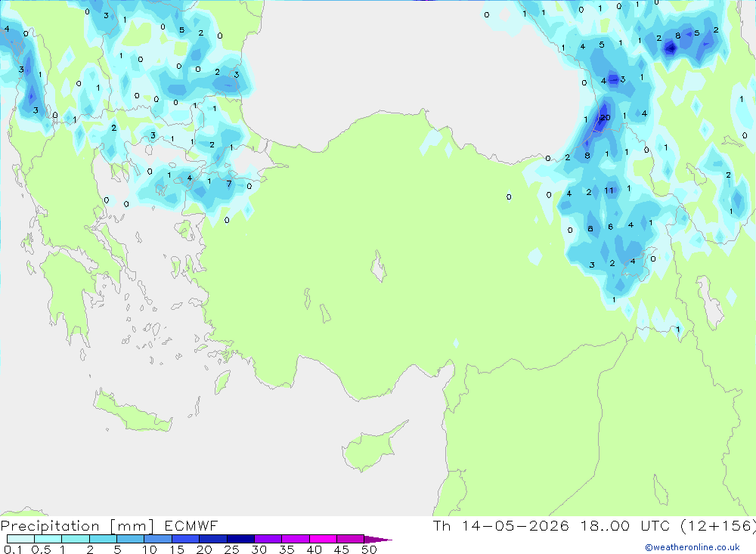Click the legend scale label '0.1'

(x=13, y=549)
